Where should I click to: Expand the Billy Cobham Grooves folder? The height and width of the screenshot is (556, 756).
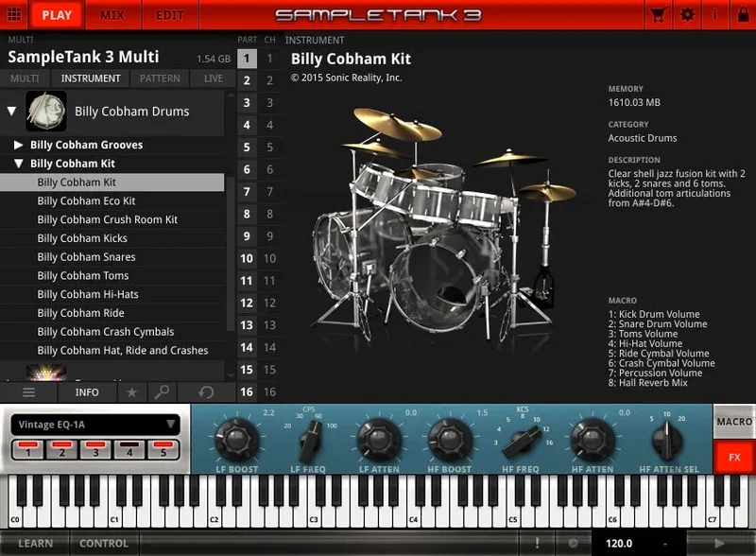tap(18, 145)
